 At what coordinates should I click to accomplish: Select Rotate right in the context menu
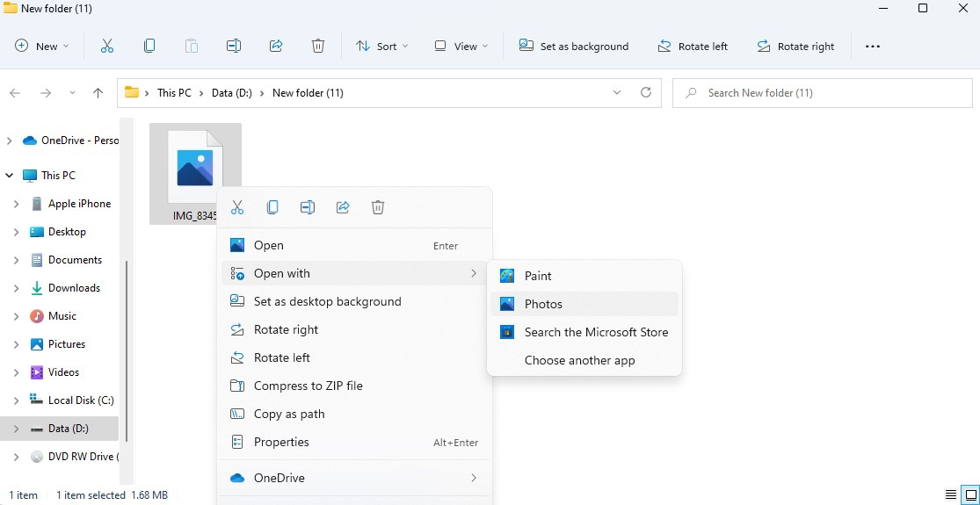tap(353, 329)
